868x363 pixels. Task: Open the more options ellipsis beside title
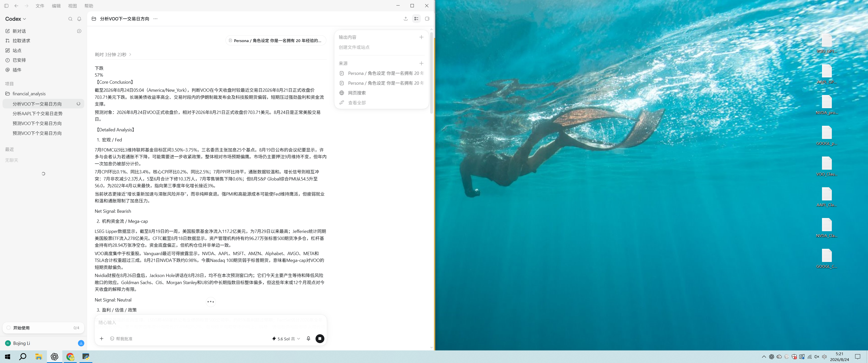click(x=155, y=19)
